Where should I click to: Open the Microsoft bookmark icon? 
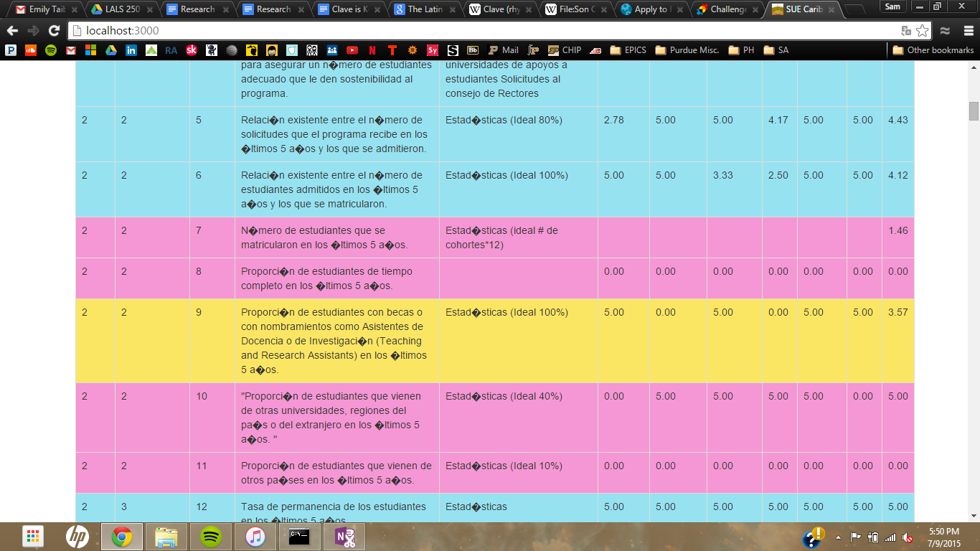click(90, 50)
